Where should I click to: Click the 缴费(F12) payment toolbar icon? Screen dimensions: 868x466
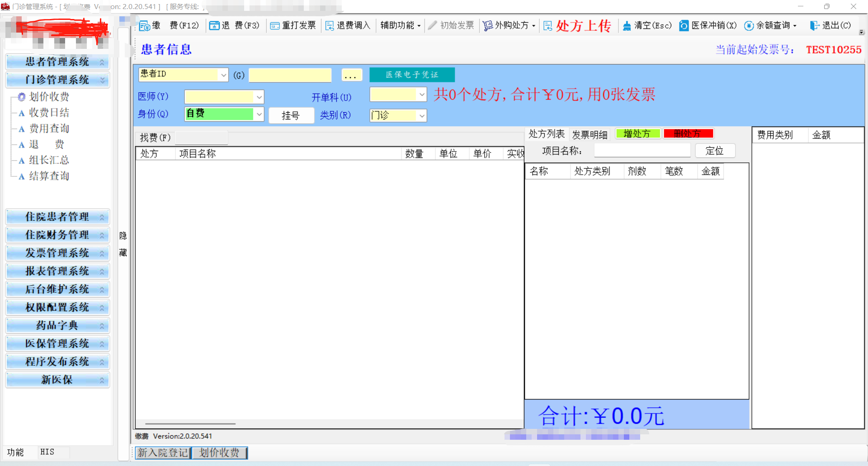pyautogui.click(x=144, y=26)
